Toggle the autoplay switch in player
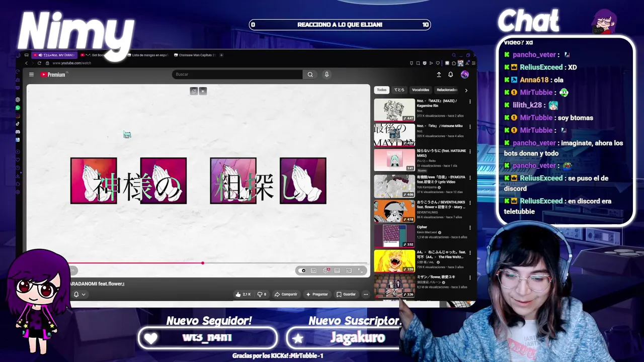The image size is (644, 362). click(x=302, y=270)
